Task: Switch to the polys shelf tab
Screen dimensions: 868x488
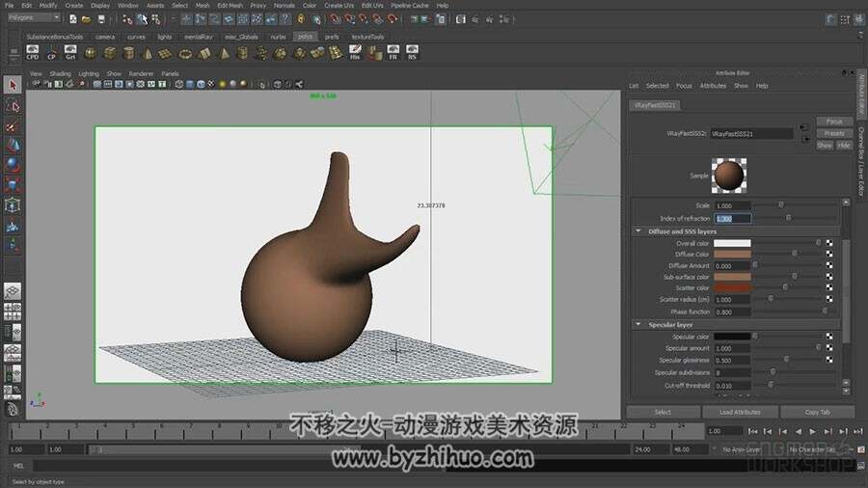Action: (x=305, y=37)
